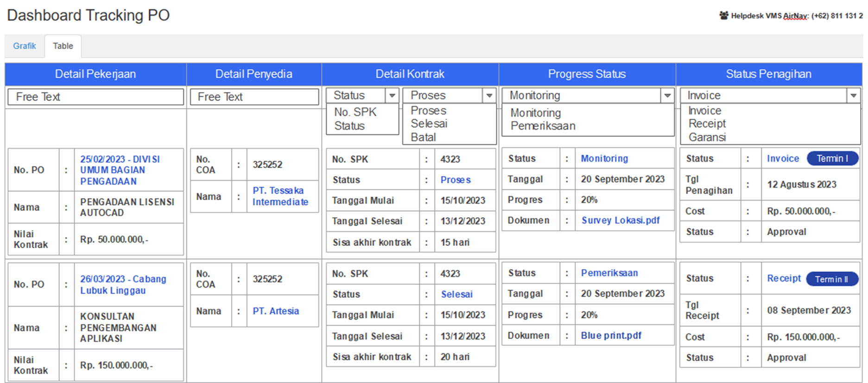
Task: Open the PT. Tessaka Intermediate provider link
Action: pyautogui.click(x=280, y=196)
